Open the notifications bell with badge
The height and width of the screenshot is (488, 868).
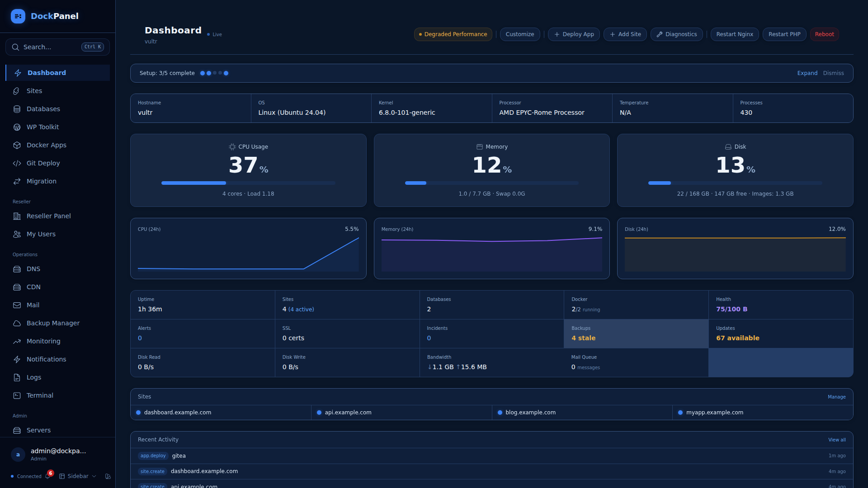[48, 476]
